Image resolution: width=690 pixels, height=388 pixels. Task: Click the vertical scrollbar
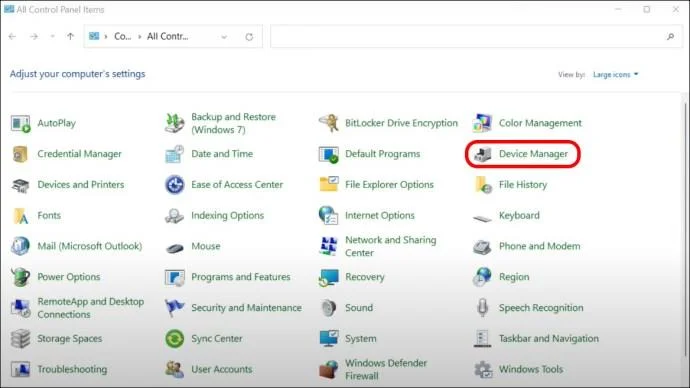(x=685, y=229)
